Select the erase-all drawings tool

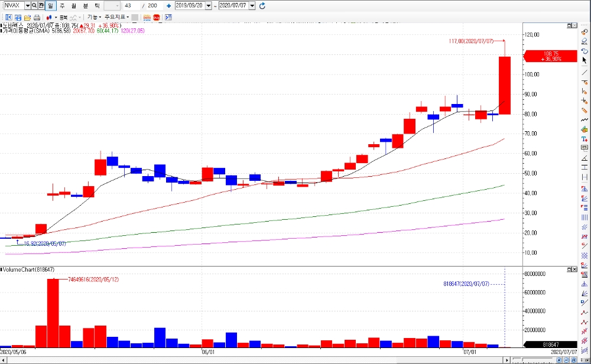pyautogui.click(x=584, y=41)
